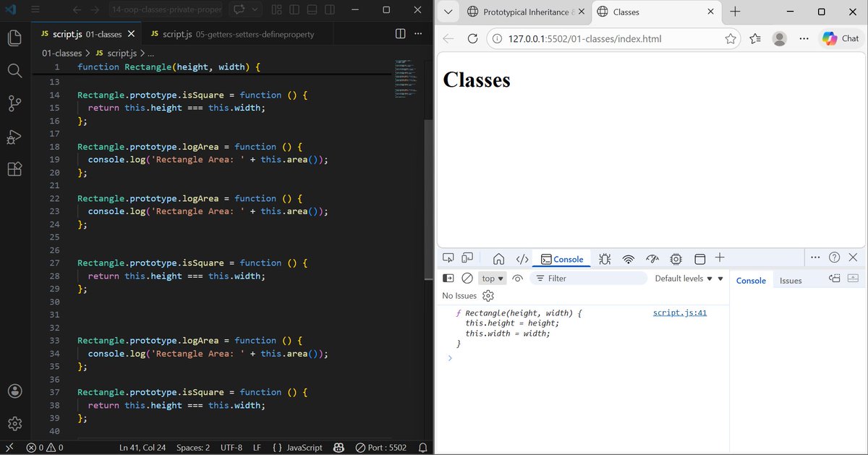Open the Search view in VS Code
This screenshot has width=868, height=455.
[x=14, y=71]
